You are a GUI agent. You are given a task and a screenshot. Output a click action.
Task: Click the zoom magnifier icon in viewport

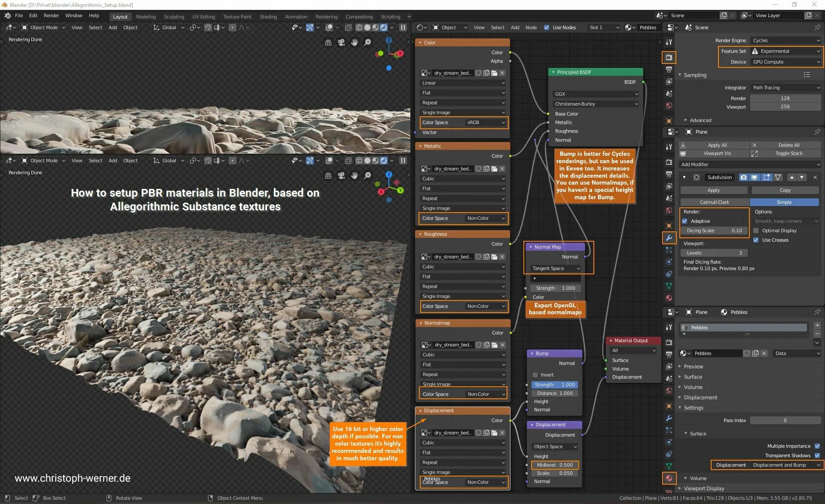pyautogui.click(x=367, y=43)
